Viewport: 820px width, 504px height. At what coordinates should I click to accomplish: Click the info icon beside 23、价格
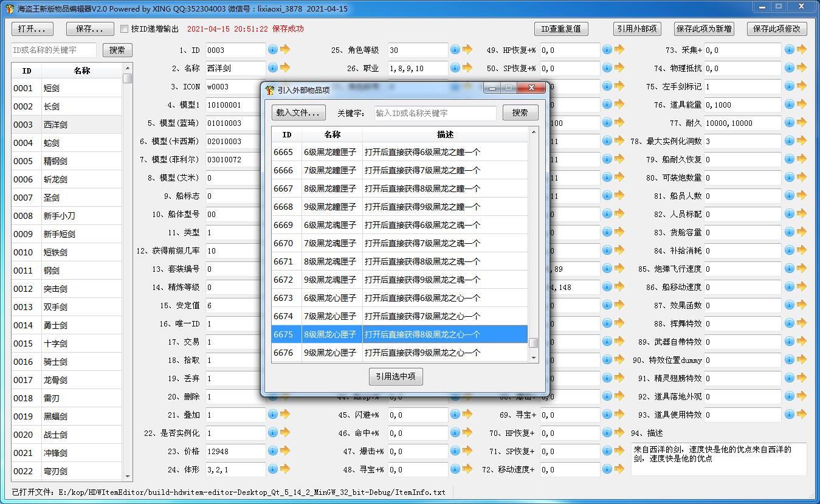[273, 451]
